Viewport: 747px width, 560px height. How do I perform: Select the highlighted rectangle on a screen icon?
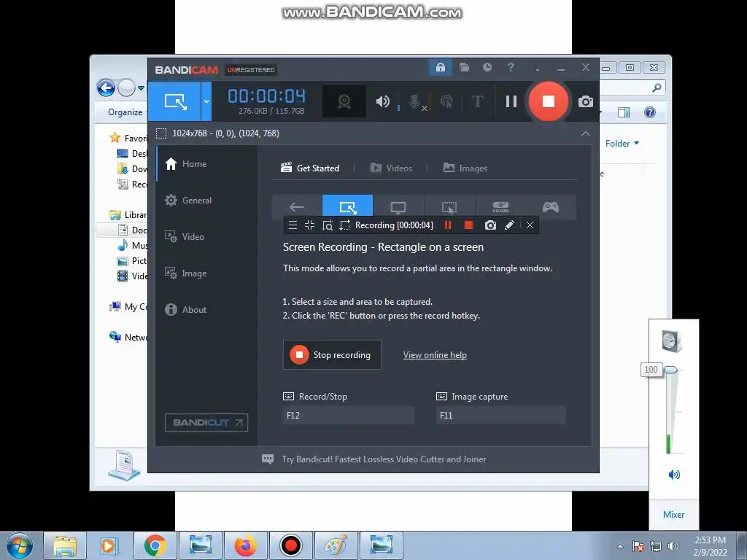(348, 206)
